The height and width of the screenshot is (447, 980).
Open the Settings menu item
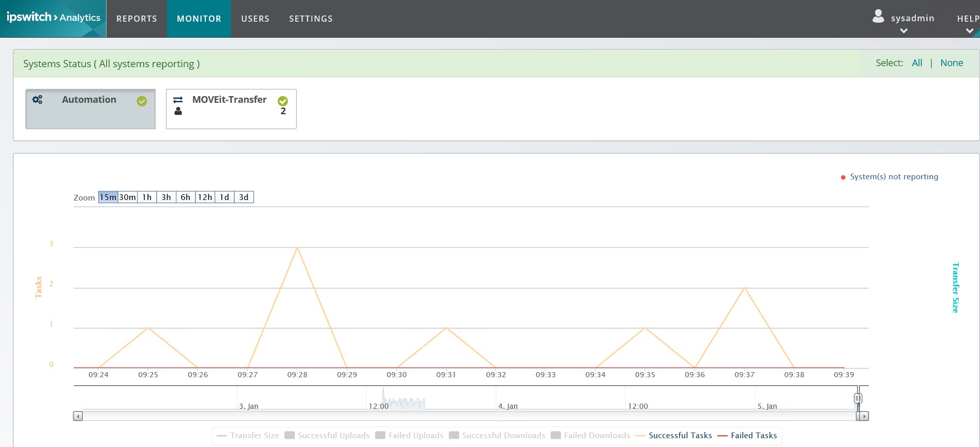pos(311,19)
